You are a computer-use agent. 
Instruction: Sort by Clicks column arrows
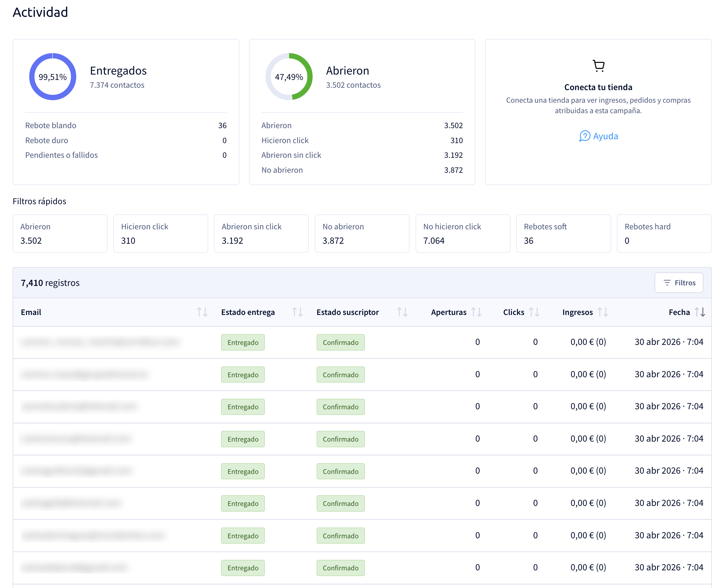pos(534,312)
